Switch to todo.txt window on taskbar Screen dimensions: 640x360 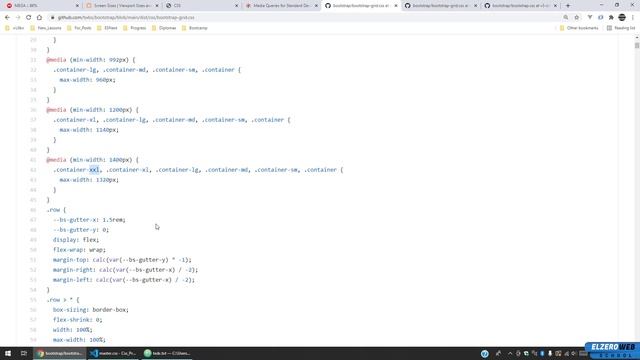(167, 353)
